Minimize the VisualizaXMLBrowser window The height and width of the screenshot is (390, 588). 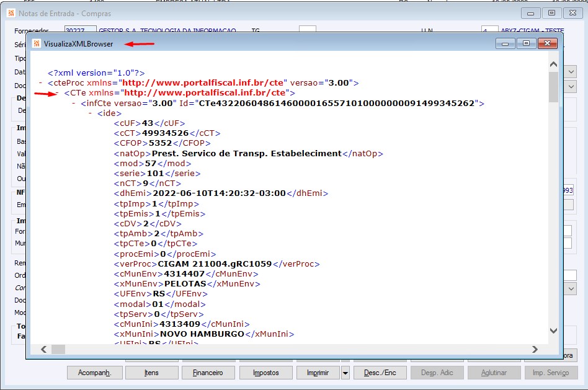[505, 43]
